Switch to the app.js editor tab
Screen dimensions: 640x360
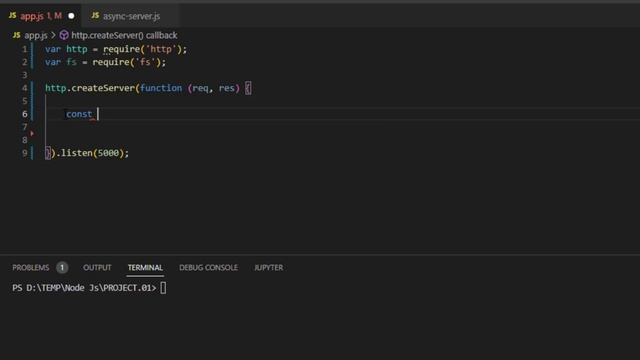point(40,16)
